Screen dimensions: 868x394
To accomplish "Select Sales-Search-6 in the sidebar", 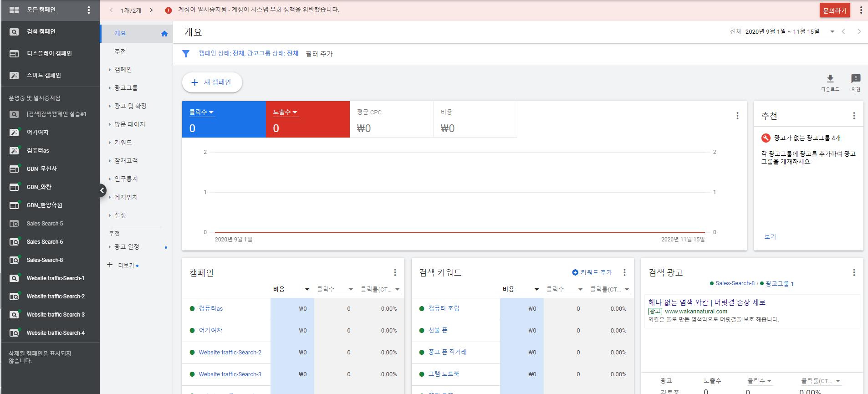I will point(45,242).
